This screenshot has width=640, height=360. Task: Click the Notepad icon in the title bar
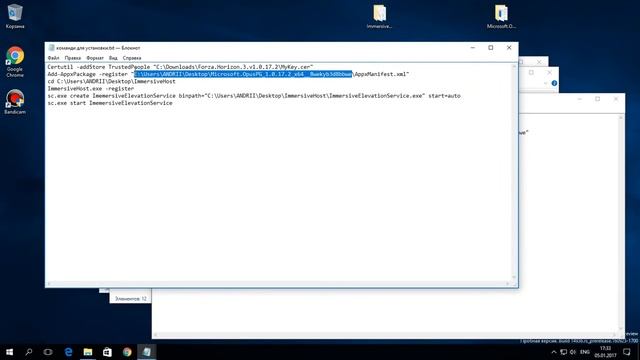(51, 48)
